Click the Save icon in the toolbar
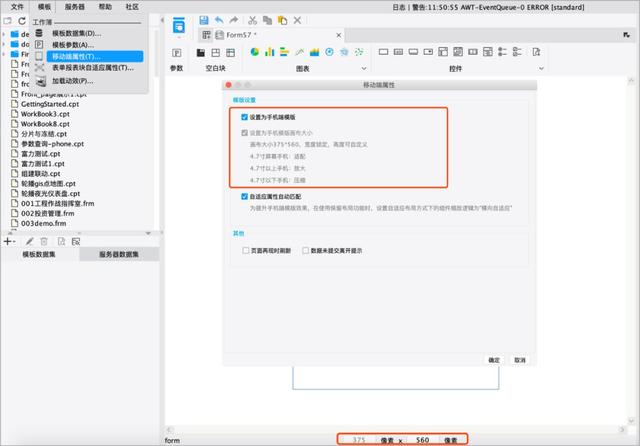Viewport: 640px width, 446px height. (x=205, y=19)
